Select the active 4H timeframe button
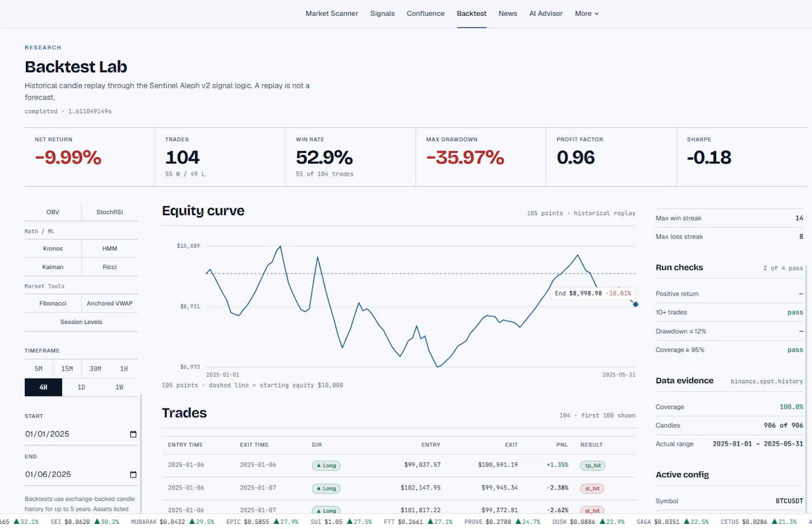The image size is (812, 529). (43, 387)
